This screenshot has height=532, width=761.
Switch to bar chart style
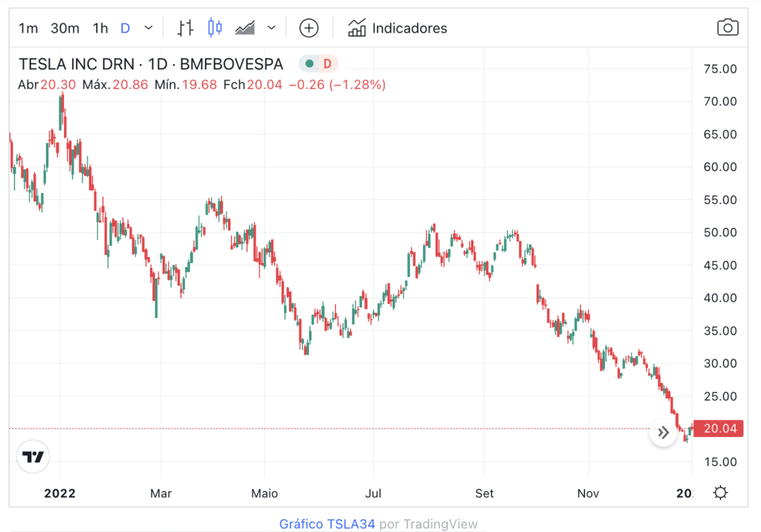click(x=185, y=28)
